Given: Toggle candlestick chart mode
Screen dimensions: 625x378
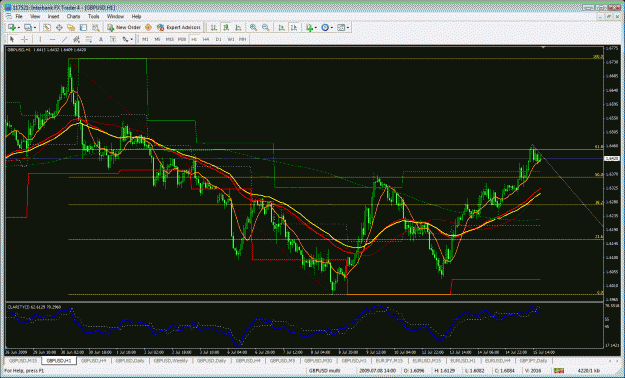Looking at the screenshot, I should 226,28.
